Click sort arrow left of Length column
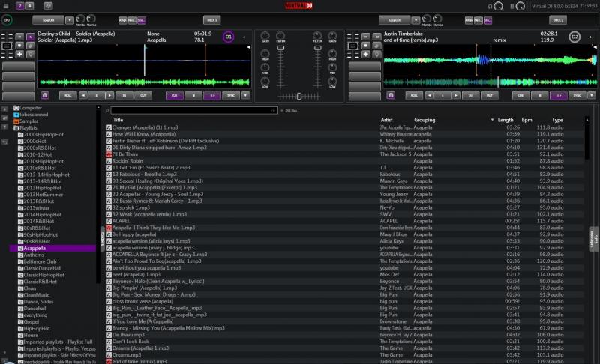This screenshot has height=364, width=600. click(492, 120)
